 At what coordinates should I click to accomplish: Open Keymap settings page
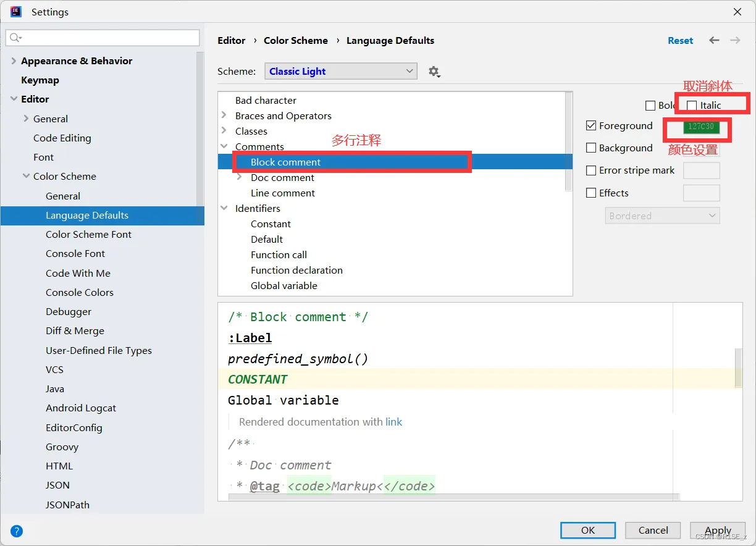point(40,80)
